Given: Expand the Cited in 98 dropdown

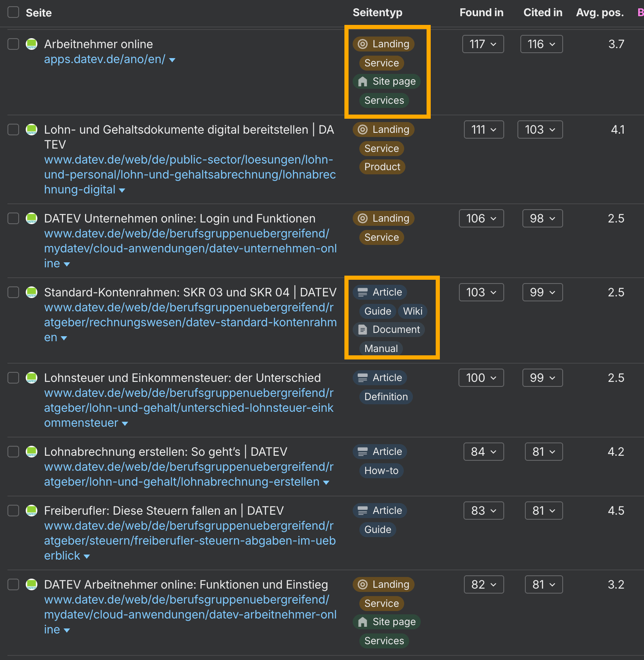Looking at the screenshot, I should 542,218.
